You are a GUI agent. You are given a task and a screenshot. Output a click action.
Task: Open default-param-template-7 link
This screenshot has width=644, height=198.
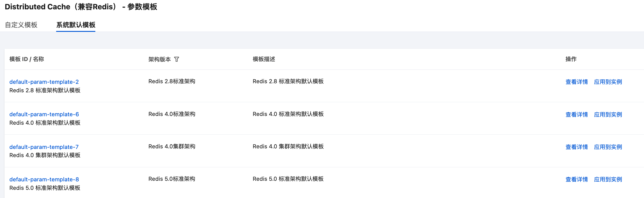[44, 147]
